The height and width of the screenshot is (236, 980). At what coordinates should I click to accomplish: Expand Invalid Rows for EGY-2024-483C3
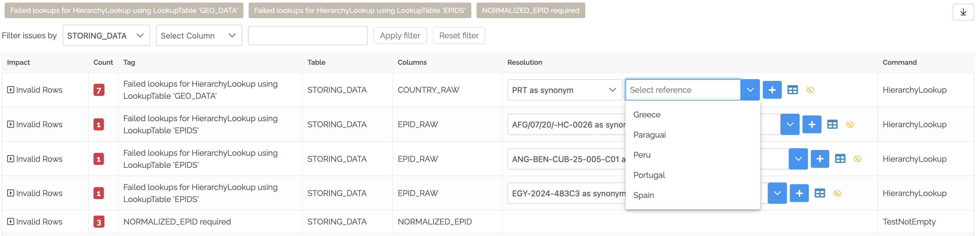coord(11,193)
